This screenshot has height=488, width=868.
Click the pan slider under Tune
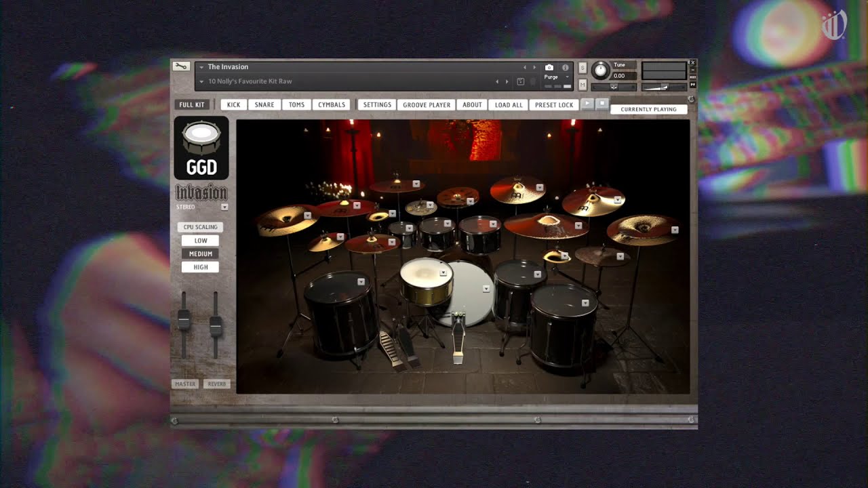point(614,87)
